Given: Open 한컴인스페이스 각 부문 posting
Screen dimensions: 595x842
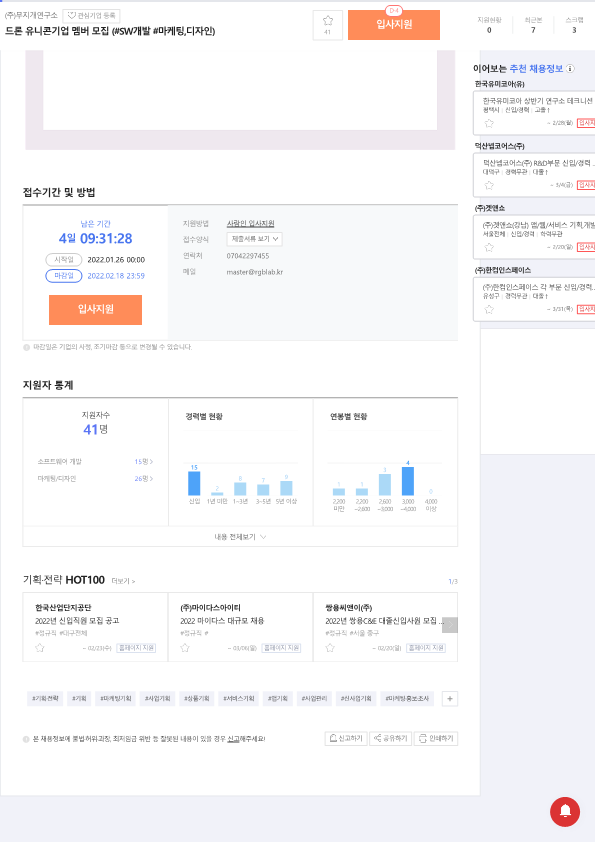Looking at the screenshot, I should 539,287.
